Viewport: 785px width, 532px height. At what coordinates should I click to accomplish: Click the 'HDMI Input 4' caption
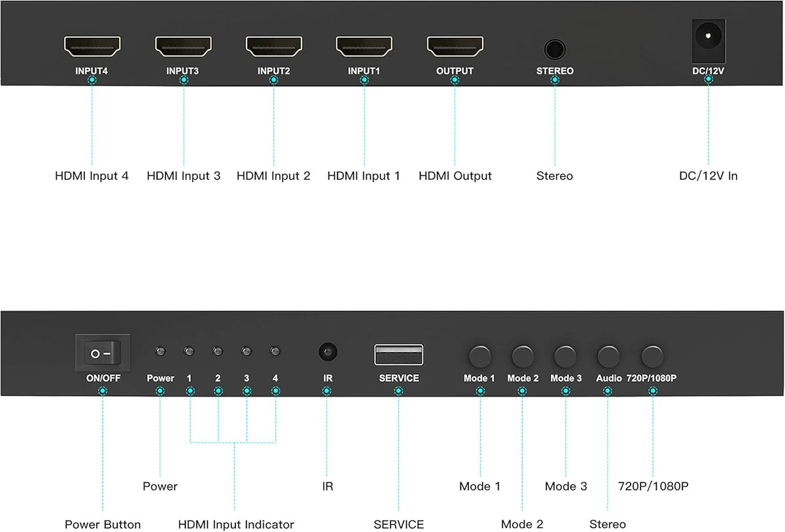[92, 176]
